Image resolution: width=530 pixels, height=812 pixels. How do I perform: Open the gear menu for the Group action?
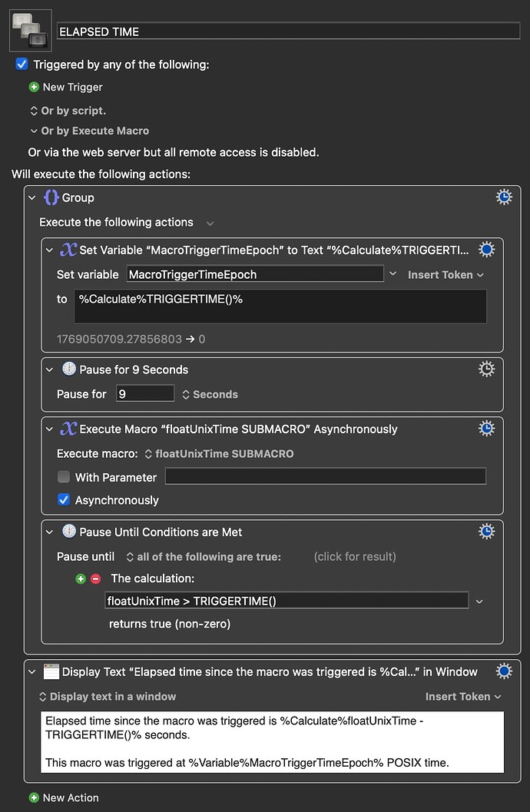pyautogui.click(x=503, y=197)
